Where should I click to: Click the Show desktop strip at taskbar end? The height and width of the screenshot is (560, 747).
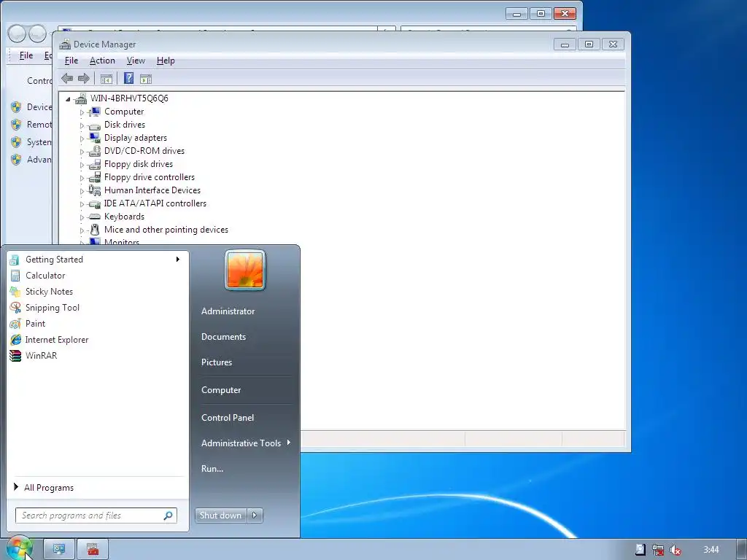point(741,550)
